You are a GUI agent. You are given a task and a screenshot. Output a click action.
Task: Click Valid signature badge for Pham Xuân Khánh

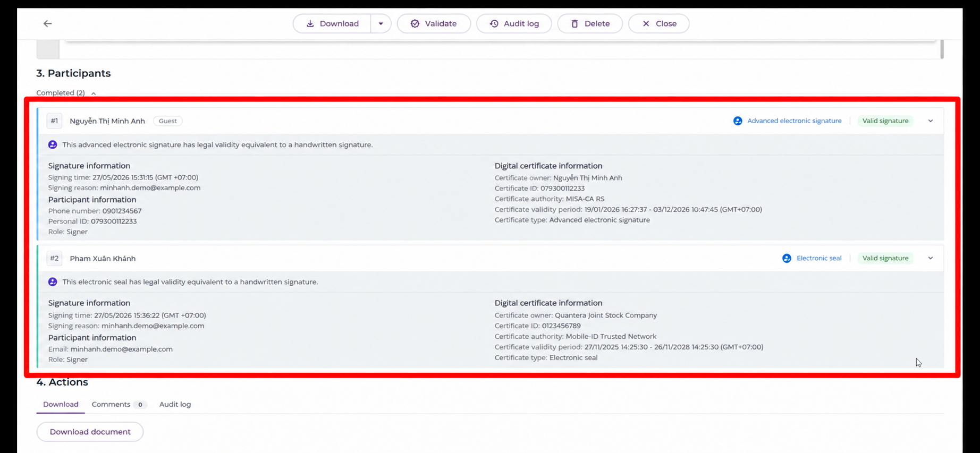coord(885,258)
